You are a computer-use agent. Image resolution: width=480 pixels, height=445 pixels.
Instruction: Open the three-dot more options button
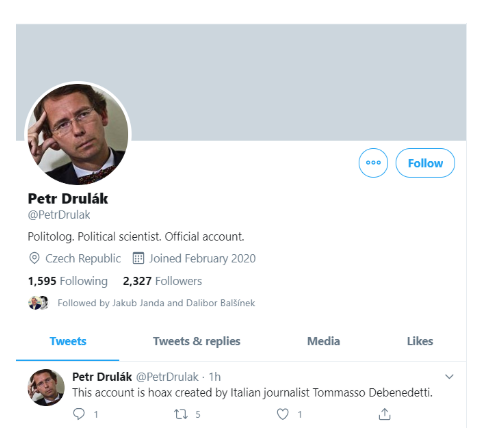(373, 163)
